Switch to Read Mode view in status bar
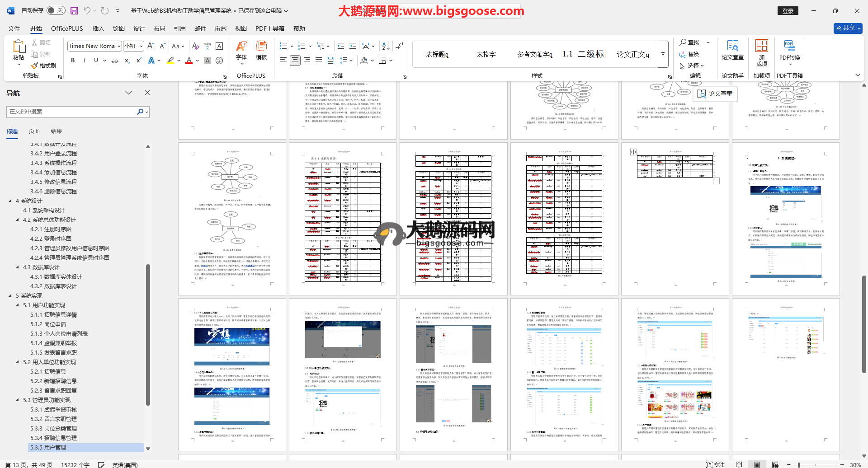868x468 pixels. point(739,464)
